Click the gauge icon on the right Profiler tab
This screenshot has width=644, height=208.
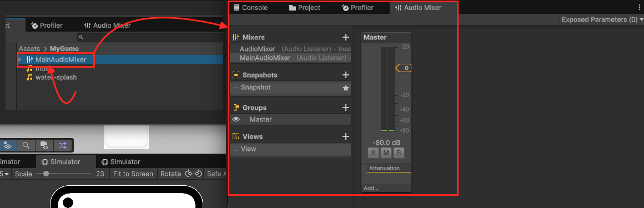coord(345,8)
